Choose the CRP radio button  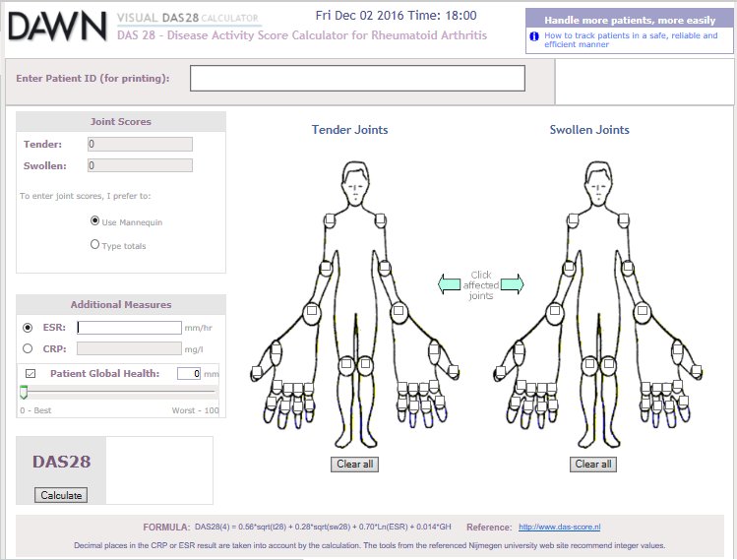click(x=28, y=348)
